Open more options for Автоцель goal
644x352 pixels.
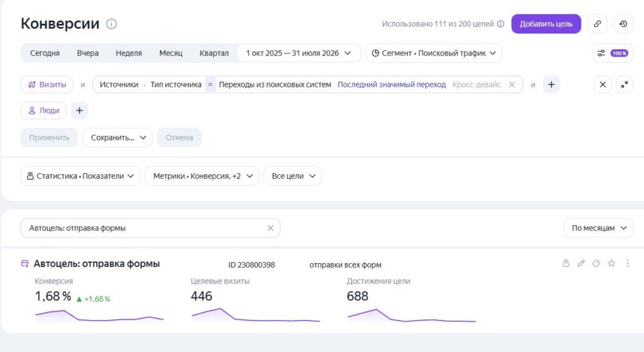(x=627, y=263)
